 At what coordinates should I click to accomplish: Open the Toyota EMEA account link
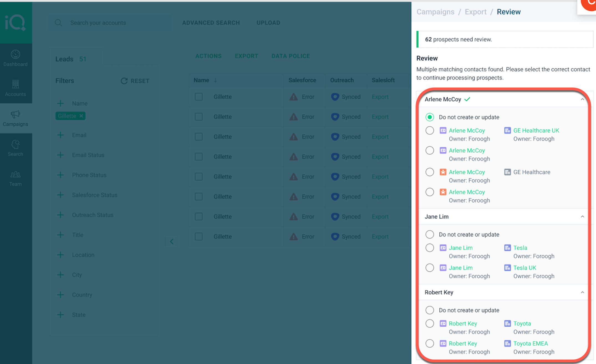(x=531, y=343)
